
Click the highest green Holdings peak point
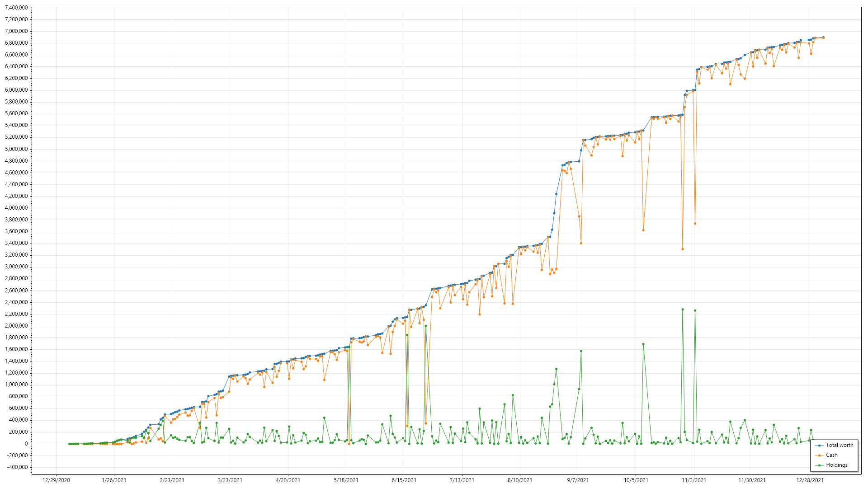(683, 310)
